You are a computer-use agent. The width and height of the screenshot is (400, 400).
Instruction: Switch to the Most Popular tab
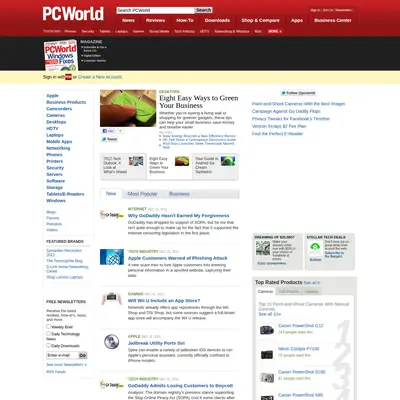[x=142, y=194]
